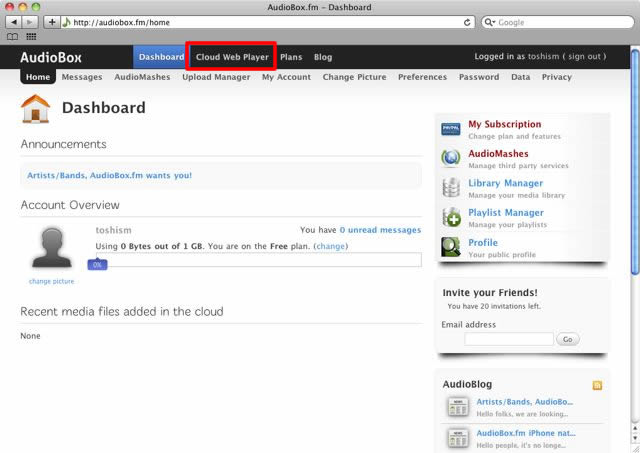The height and width of the screenshot is (453, 640).
Task: Click the gray user avatar picture
Action: 52,248
